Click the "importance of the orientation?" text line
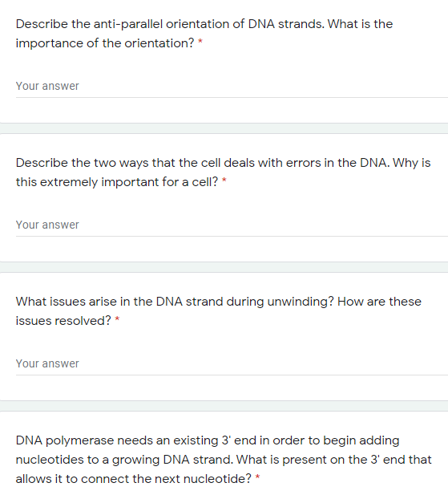Viewport: 448px width, 495px height. (x=105, y=43)
